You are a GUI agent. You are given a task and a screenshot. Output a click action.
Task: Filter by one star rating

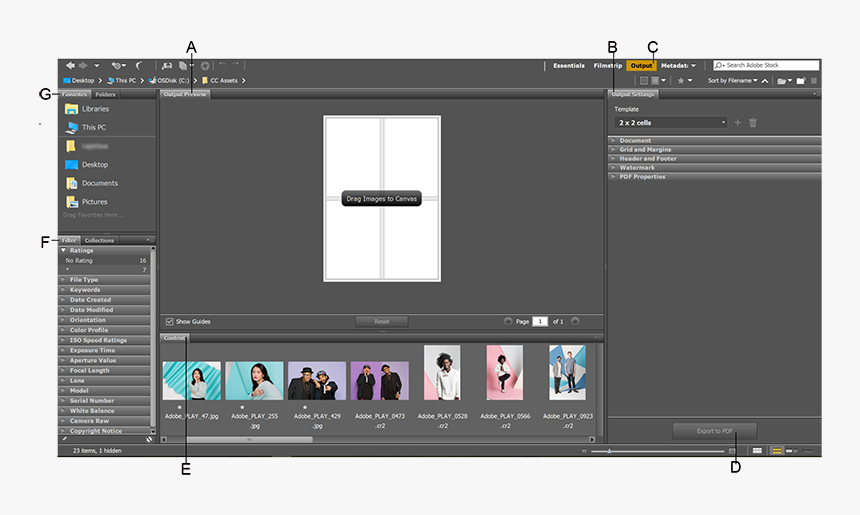tap(105, 270)
